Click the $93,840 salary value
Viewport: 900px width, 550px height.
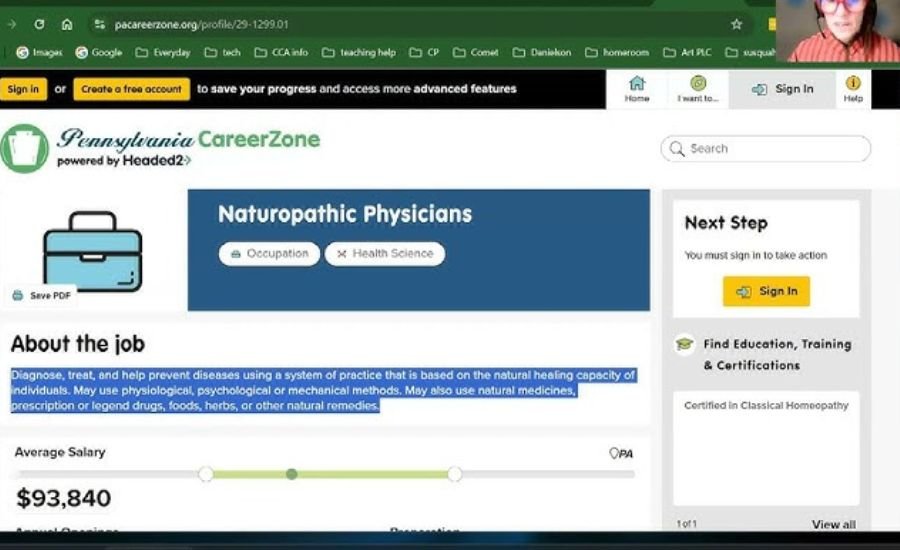[x=64, y=498]
